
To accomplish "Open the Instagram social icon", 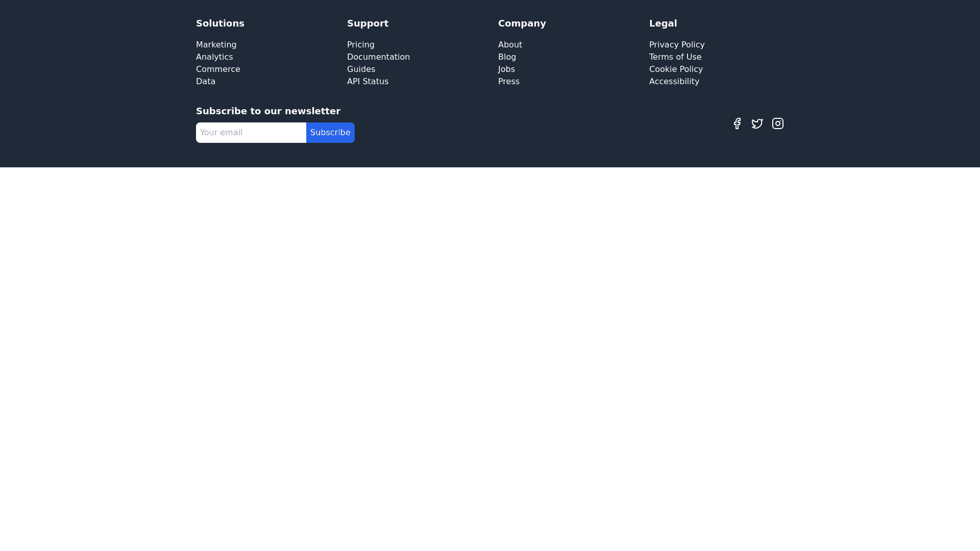I will [778, 123].
